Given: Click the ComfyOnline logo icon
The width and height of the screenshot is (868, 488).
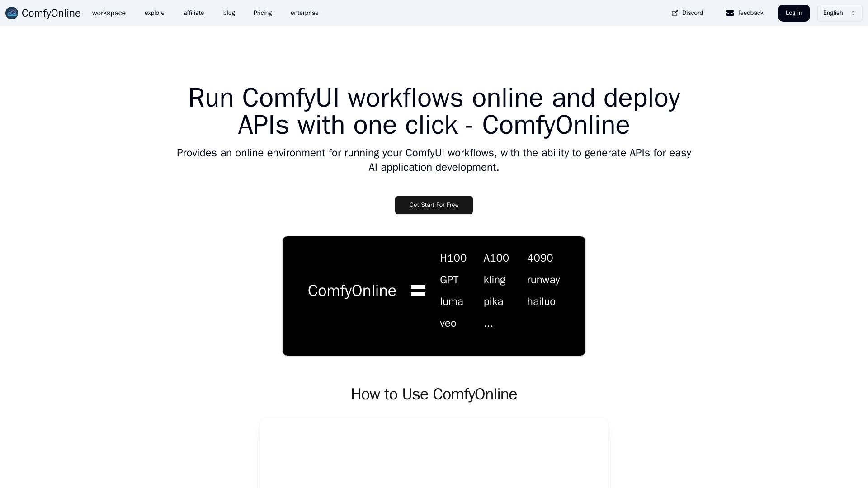Looking at the screenshot, I should [12, 13].
